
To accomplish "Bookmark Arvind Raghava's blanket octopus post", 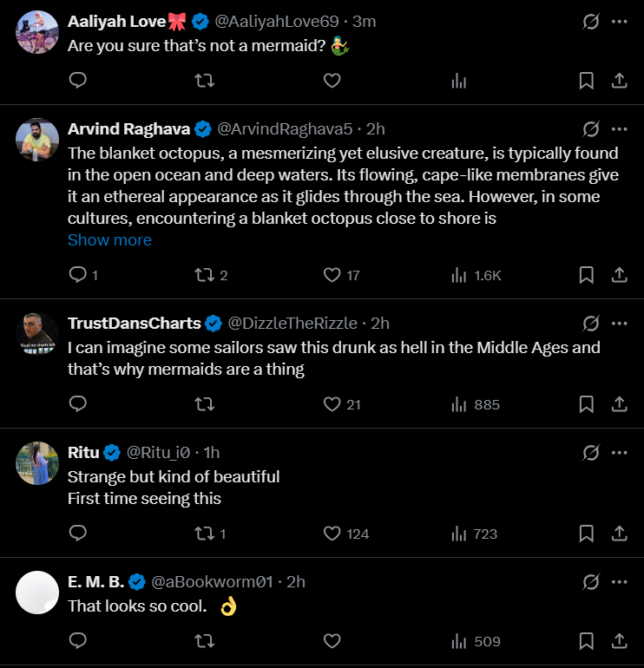I will (x=586, y=275).
